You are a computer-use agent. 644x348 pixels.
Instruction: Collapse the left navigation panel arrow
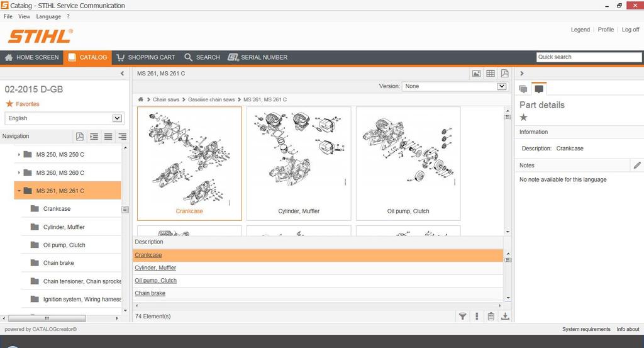coord(122,74)
